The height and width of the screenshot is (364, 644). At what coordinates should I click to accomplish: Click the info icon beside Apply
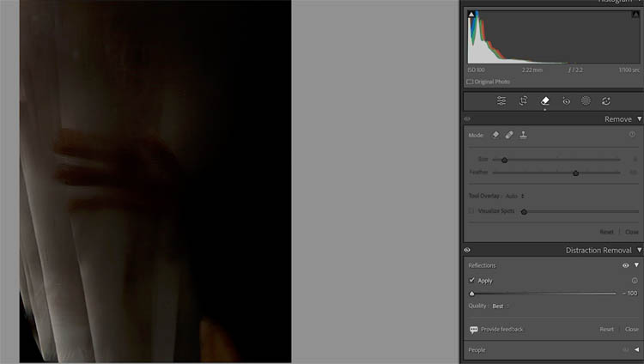[635, 281]
